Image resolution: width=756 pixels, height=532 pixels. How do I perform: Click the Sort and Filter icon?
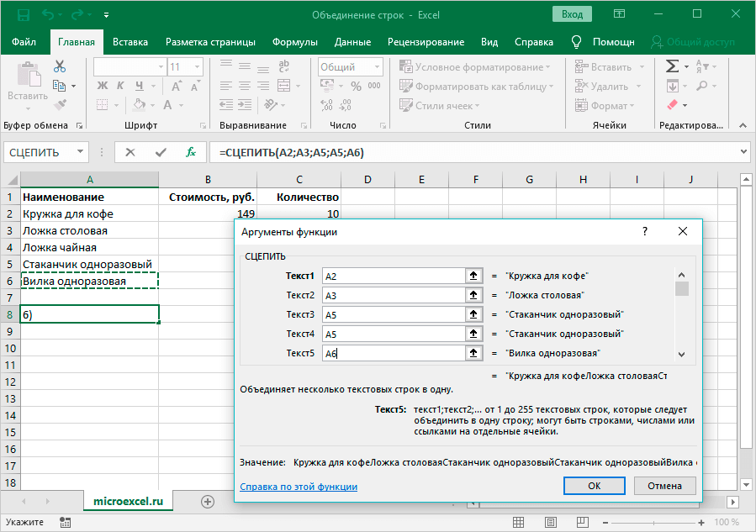click(702, 66)
